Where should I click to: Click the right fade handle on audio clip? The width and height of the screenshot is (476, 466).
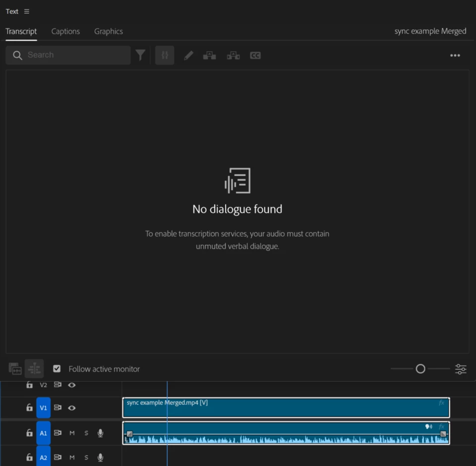coord(443,433)
